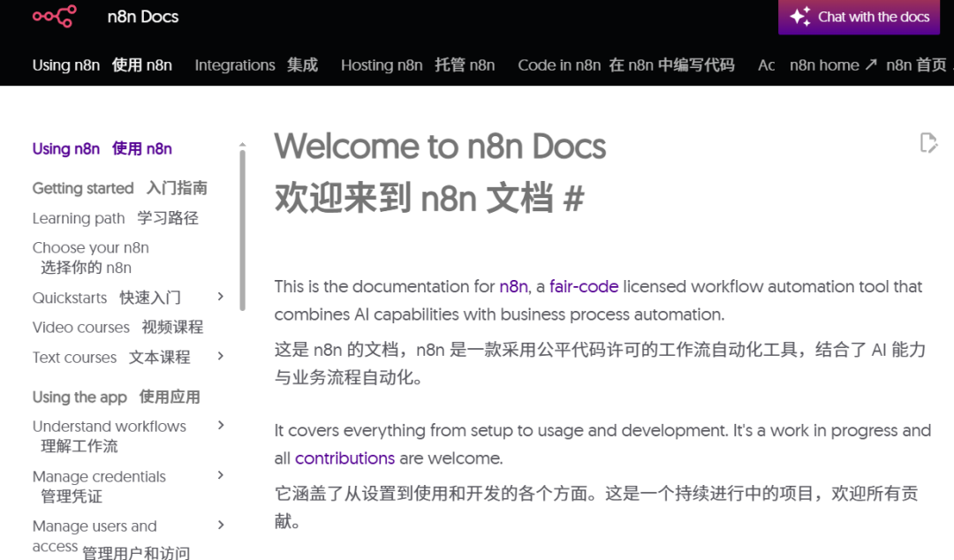The height and width of the screenshot is (560, 954).
Task: Switch to the Integrations tab
Action: [x=256, y=65]
